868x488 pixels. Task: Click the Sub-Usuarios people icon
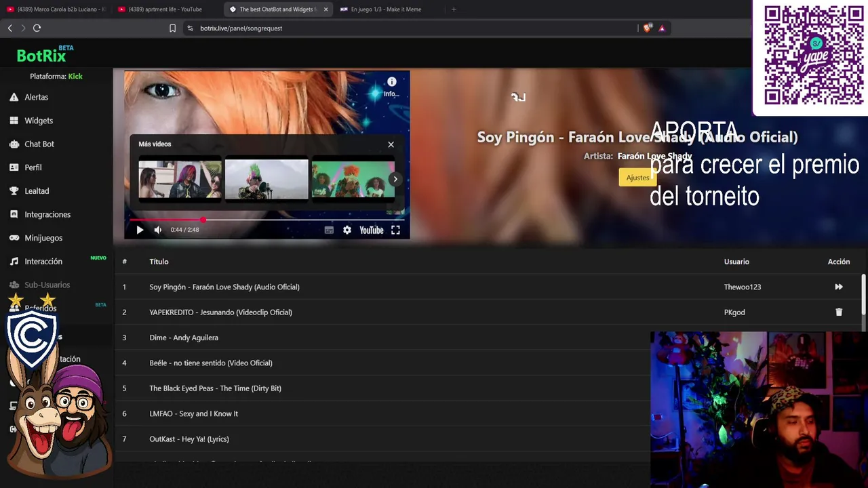point(14,285)
